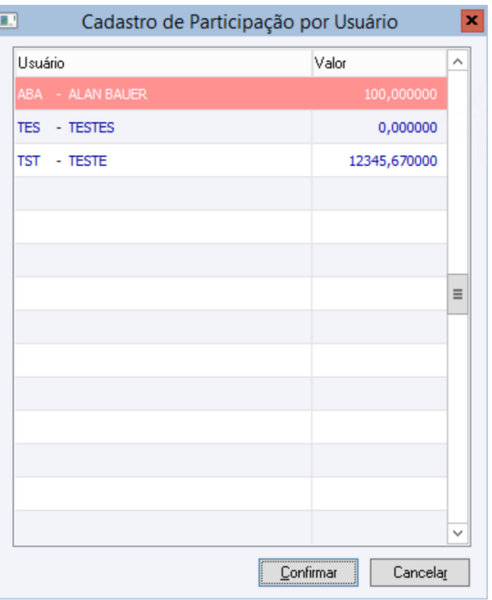
Task: Click scrollbar track below the thumb
Action: coord(458,419)
